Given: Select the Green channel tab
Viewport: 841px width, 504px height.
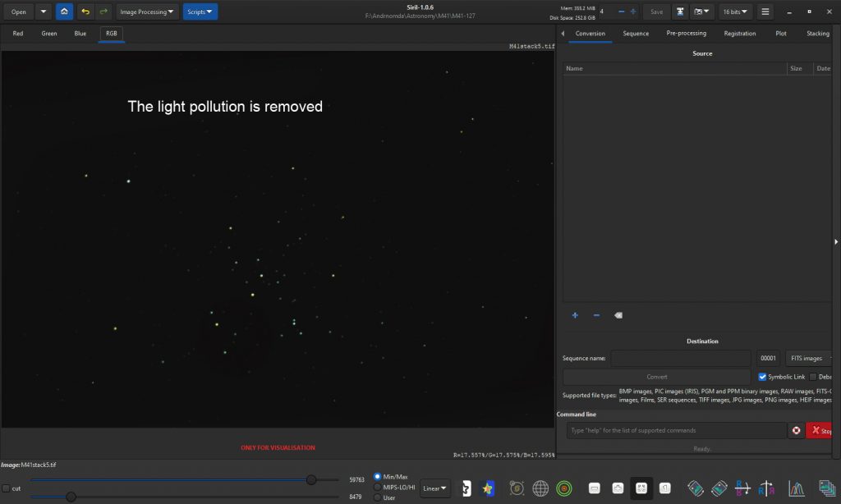Looking at the screenshot, I should click(x=49, y=34).
